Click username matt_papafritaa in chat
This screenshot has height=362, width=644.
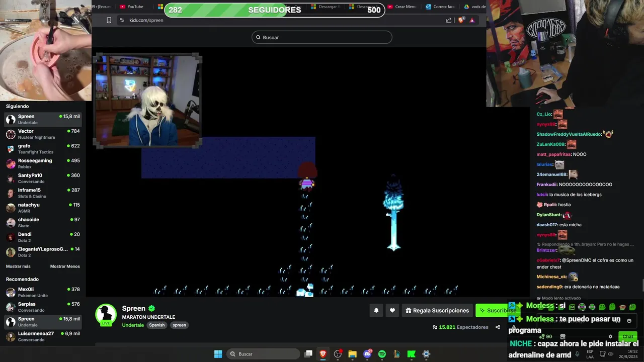tap(553, 154)
